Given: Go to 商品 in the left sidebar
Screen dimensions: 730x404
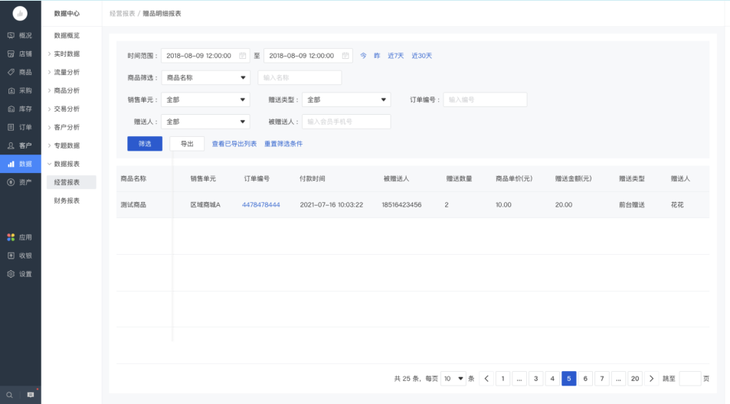Looking at the screenshot, I should coord(20,72).
